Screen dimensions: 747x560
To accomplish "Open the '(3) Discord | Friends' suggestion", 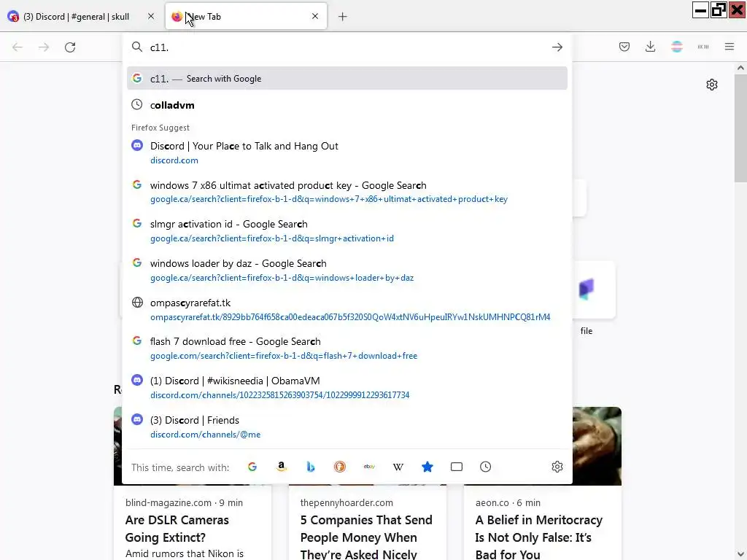I will tap(347, 427).
